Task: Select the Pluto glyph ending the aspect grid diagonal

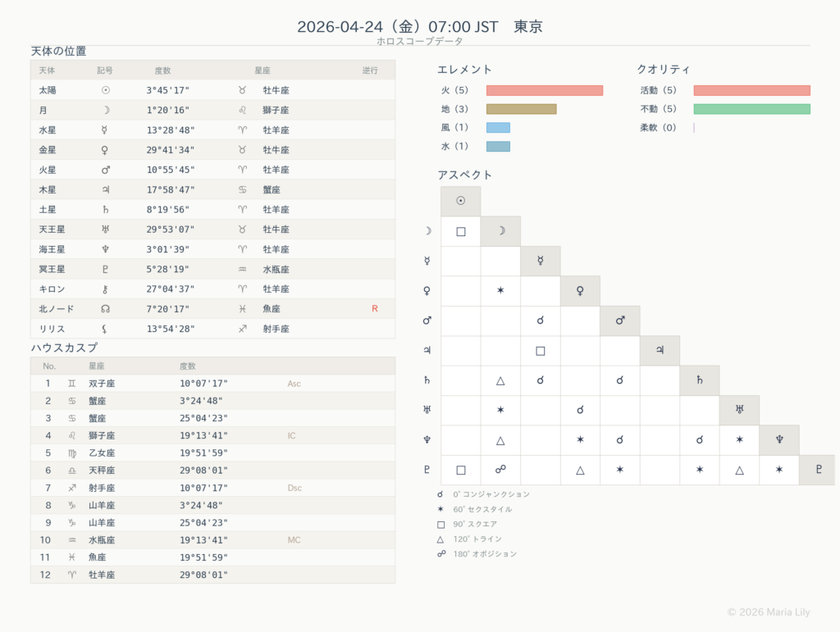Action: pyautogui.click(x=816, y=470)
